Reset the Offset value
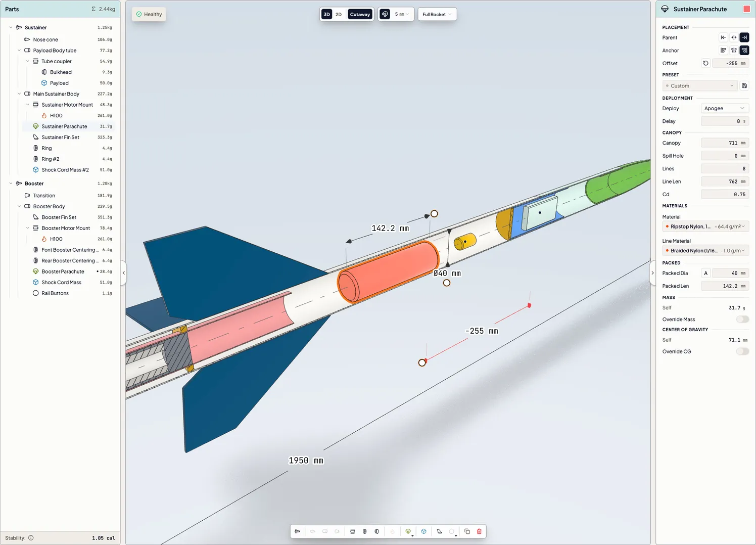This screenshot has width=756, height=545. pyautogui.click(x=706, y=63)
